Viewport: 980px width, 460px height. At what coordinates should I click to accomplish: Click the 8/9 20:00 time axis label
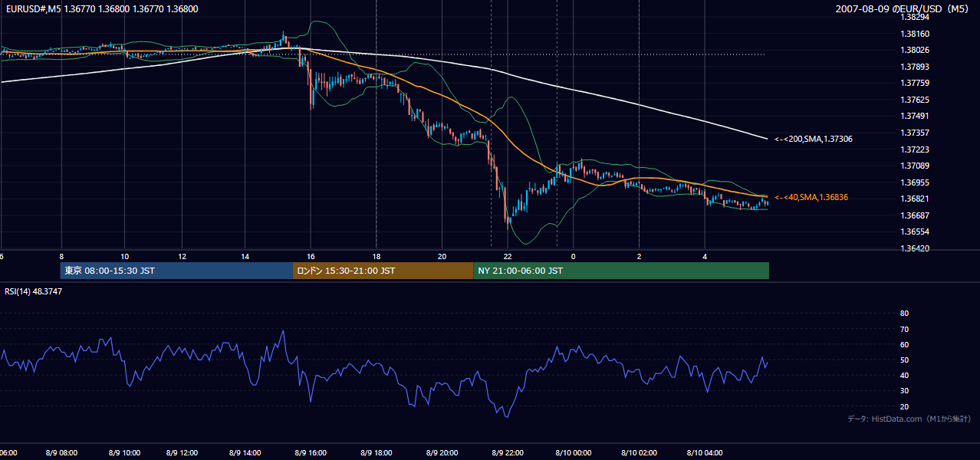tap(442, 452)
